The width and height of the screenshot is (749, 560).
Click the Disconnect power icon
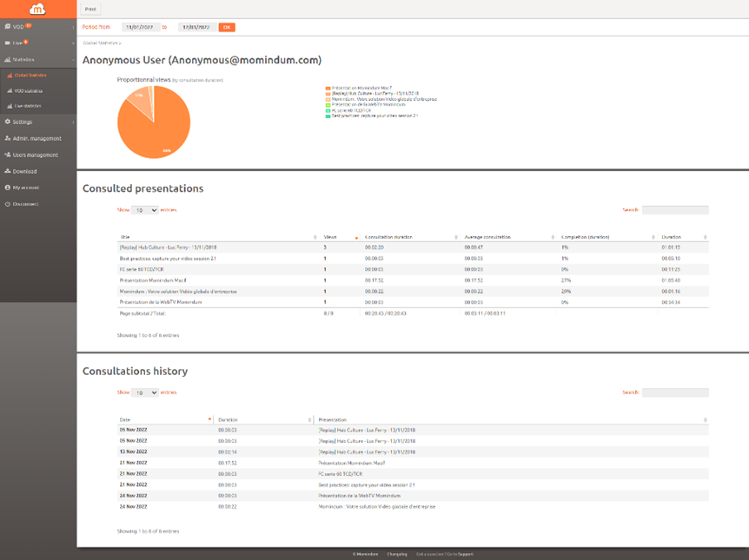(8, 204)
